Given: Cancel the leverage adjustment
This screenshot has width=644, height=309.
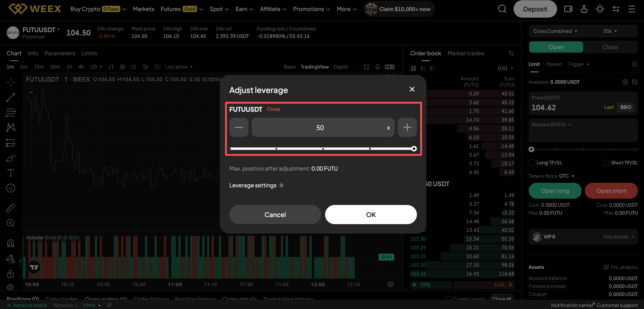Looking at the screenshot, I should [x=275, y=215].
